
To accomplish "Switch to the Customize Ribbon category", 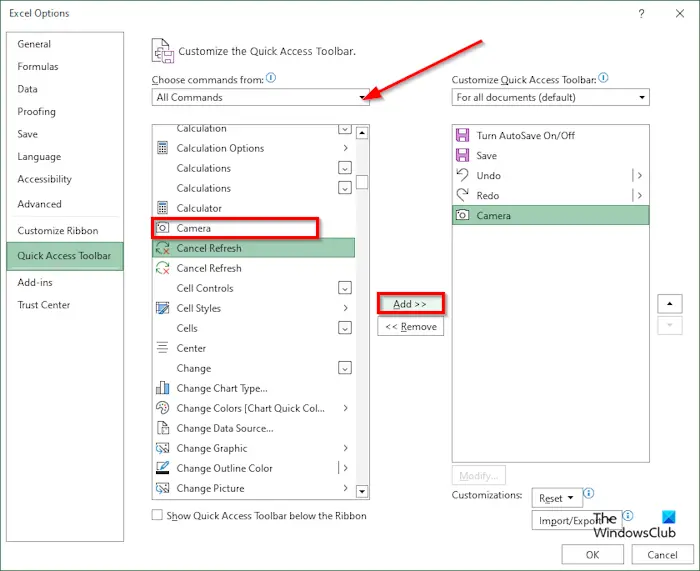I will [x=58, y=231].
